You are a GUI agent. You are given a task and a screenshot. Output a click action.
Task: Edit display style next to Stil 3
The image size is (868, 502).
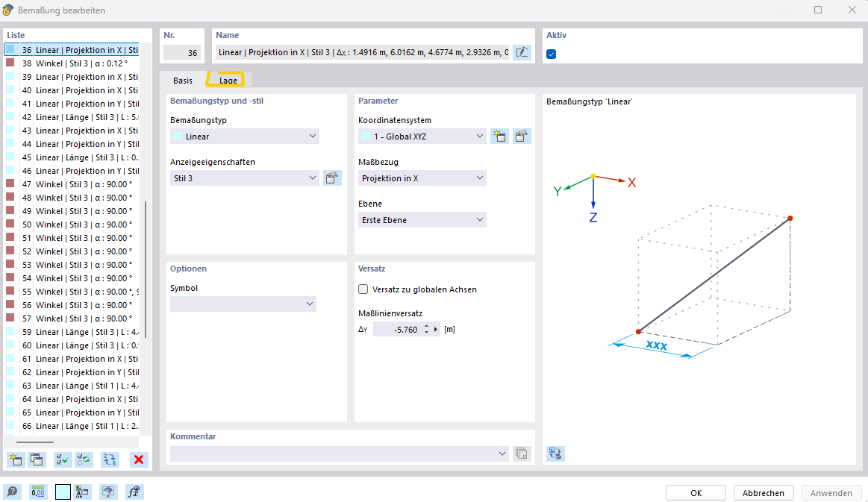coord(332,178)
